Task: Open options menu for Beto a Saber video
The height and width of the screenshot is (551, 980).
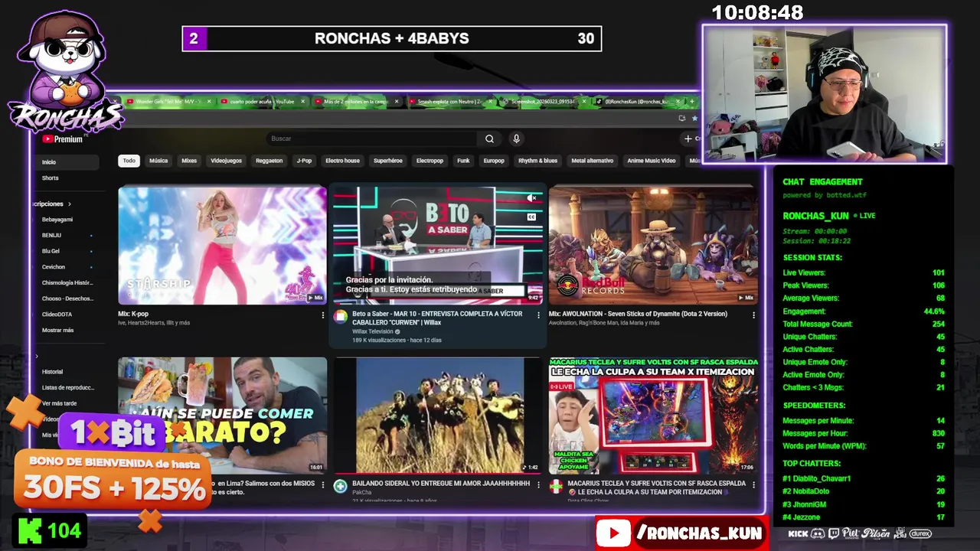Action: tap(538, 315)
